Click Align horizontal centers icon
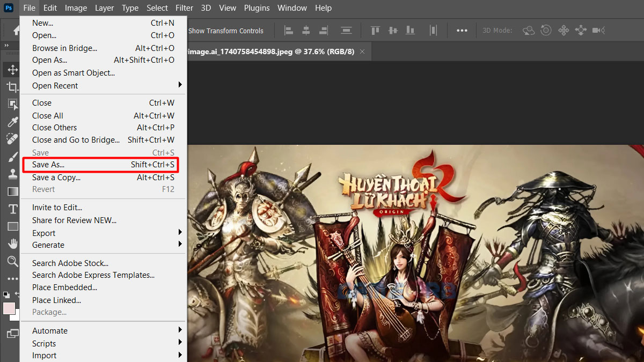 pos(306,31)
